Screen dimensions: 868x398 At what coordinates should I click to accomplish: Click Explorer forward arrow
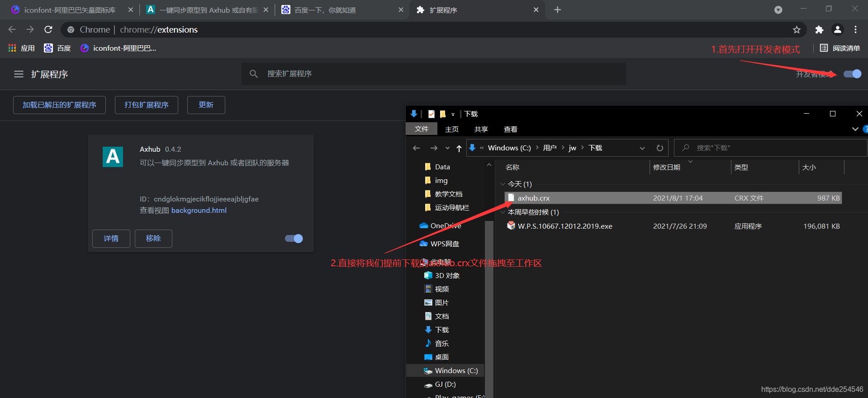pyautogui.click(x=434, y=148)
